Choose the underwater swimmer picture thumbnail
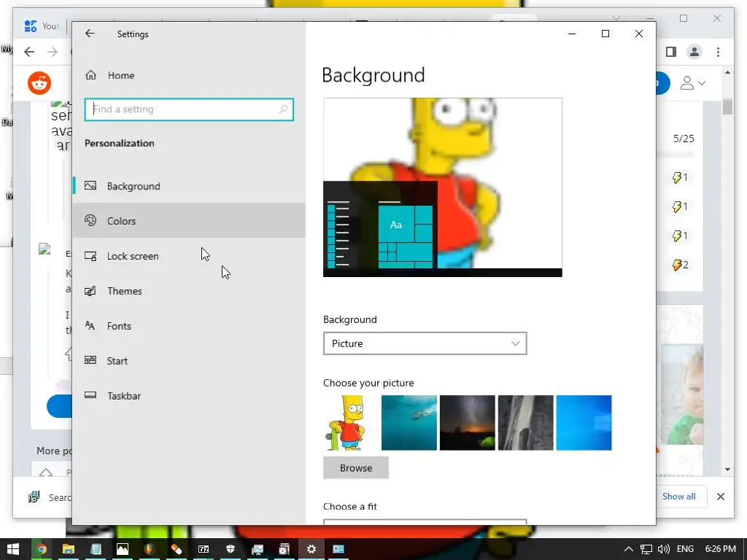This screenshot has height=560, width=747. click(409, 423)
